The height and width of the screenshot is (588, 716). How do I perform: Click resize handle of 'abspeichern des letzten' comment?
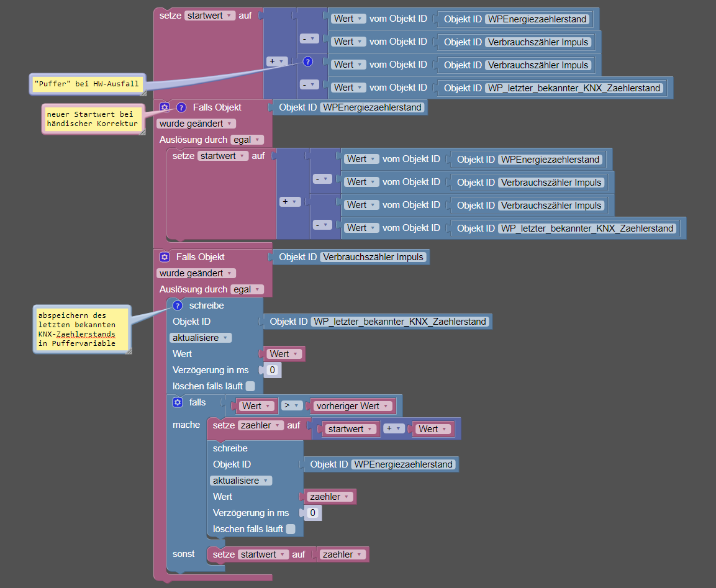point(129,351)
